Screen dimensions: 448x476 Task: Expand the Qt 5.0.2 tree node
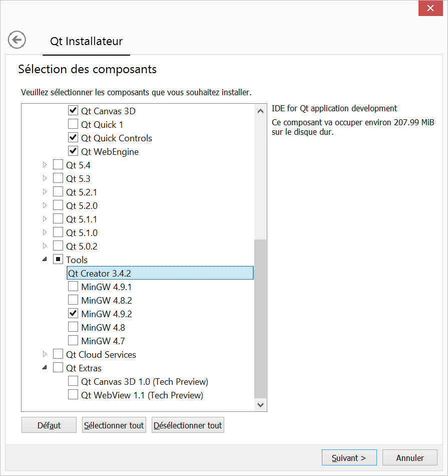tap(45, 246)
